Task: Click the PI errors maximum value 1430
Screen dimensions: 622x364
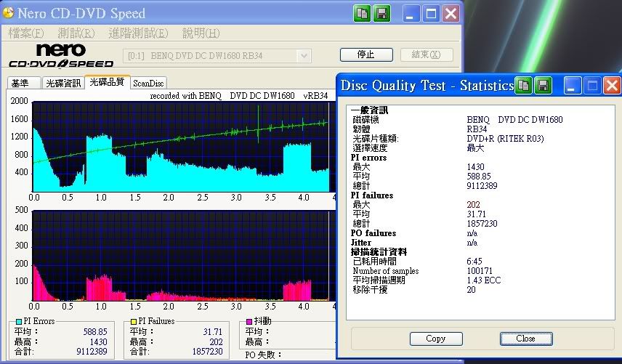Action: pyautogui.click(x=476, y=167)
